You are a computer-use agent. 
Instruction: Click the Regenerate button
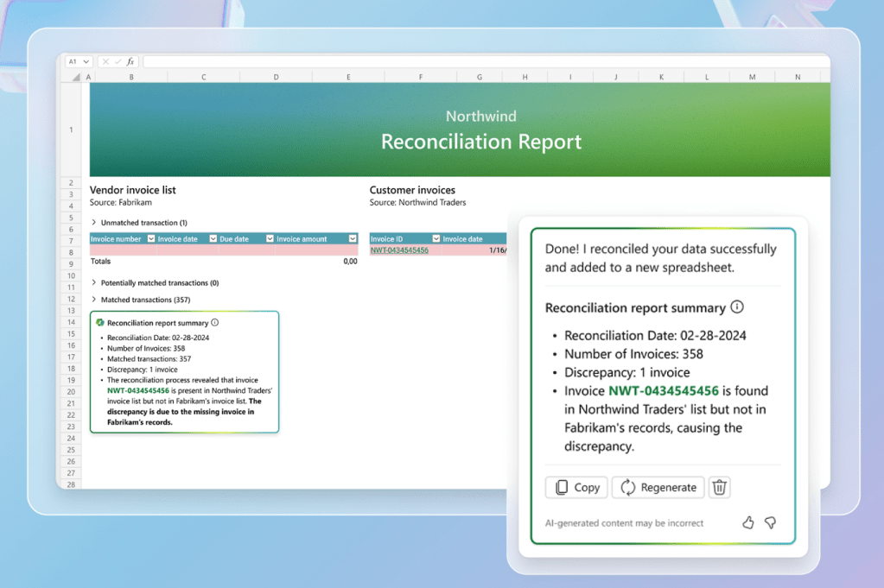coord(658,488)
